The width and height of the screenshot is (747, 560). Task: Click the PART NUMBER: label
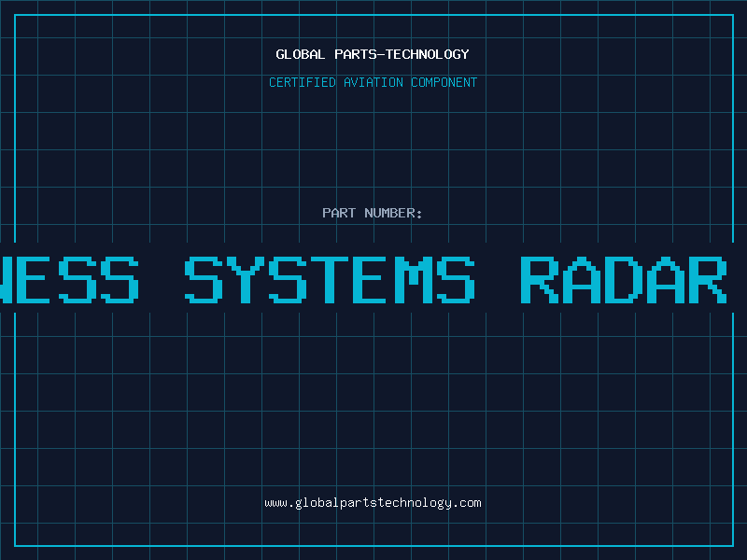tap(372, 213)
